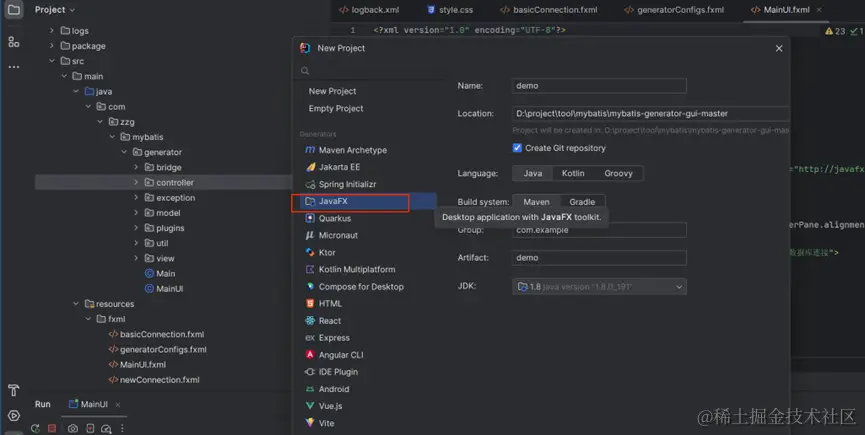Open the Project tool window folder icon

click(x=14, y=9)
